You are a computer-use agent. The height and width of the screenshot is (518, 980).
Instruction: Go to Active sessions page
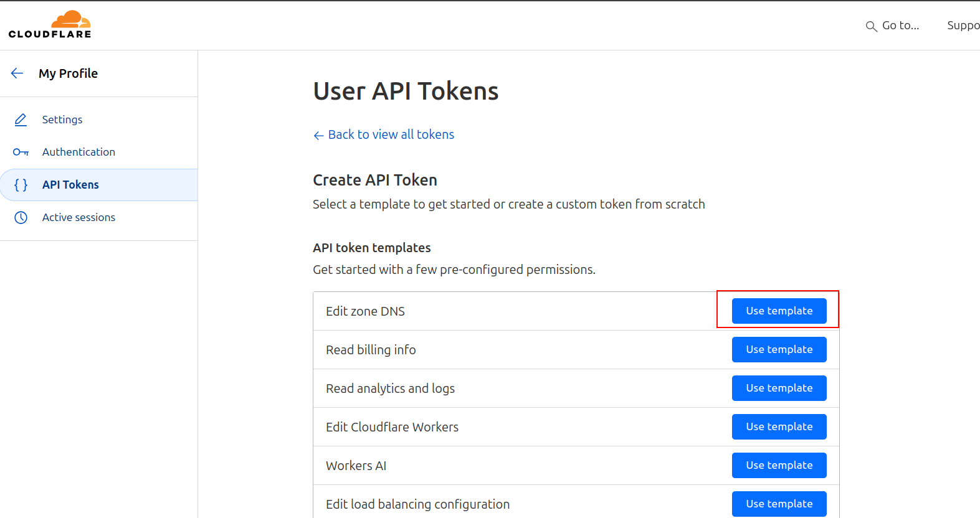[78, 217]
